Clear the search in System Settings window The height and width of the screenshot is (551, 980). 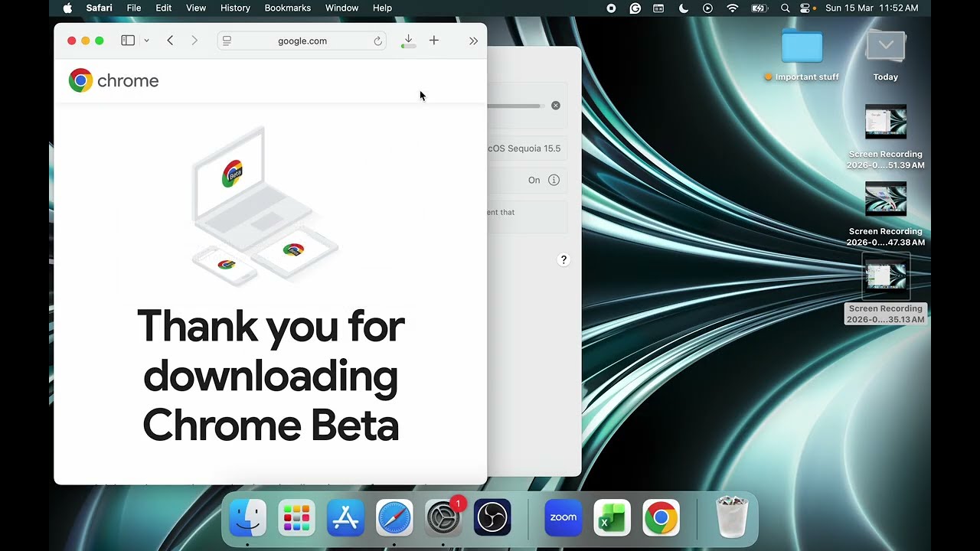click(x=556, y=106)
